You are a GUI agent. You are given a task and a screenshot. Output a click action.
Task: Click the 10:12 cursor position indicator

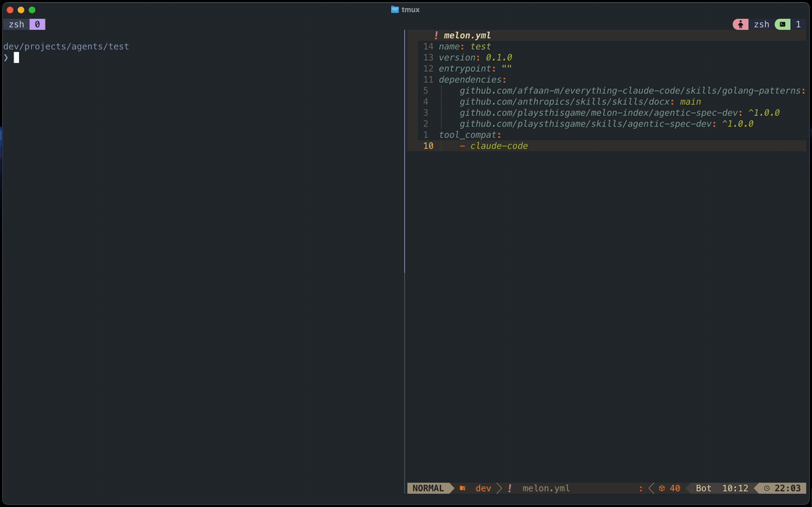pos(735,488)
